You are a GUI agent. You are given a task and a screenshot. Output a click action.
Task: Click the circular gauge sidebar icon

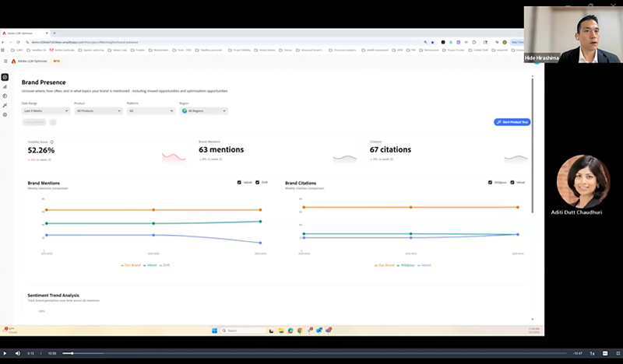(x=5, y=96)
